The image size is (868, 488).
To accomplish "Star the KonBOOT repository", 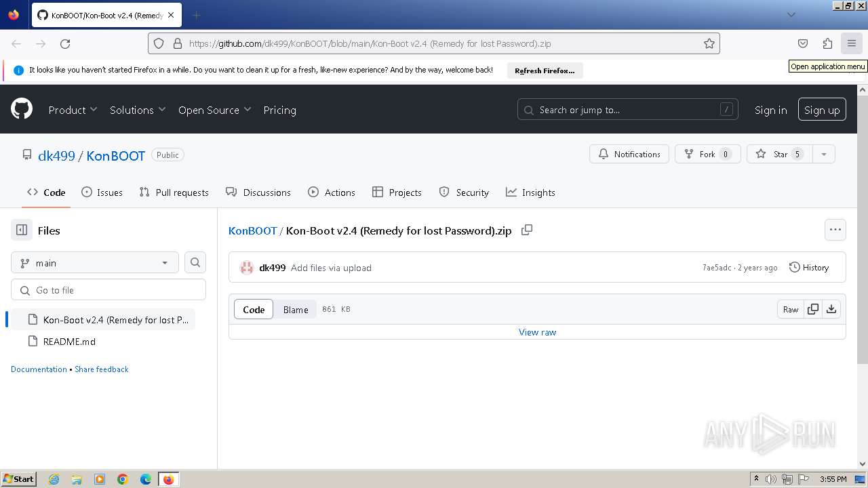I will (780, 154).
